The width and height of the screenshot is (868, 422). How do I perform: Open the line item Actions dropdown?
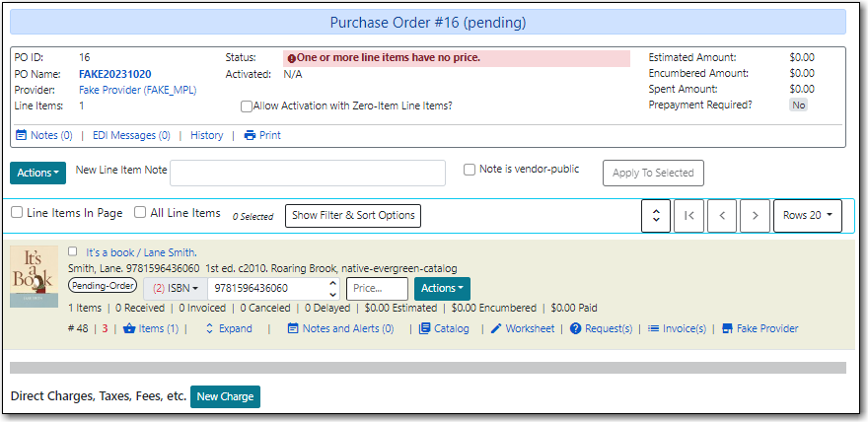442,289
